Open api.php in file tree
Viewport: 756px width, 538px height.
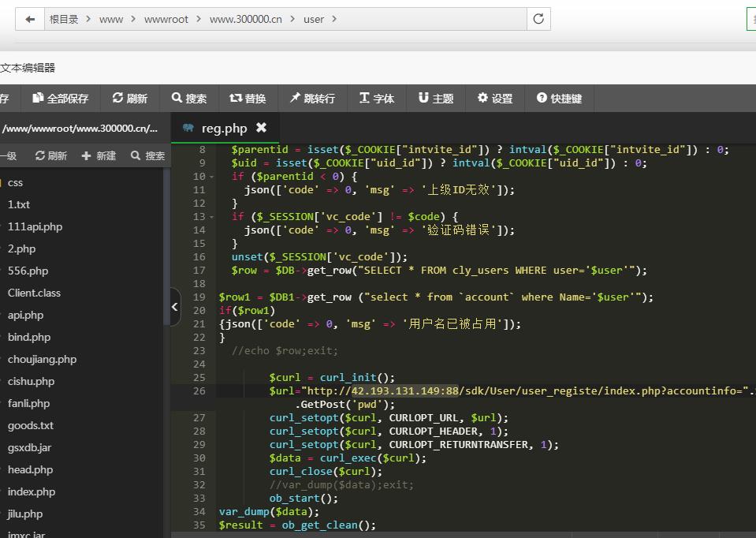25,315
